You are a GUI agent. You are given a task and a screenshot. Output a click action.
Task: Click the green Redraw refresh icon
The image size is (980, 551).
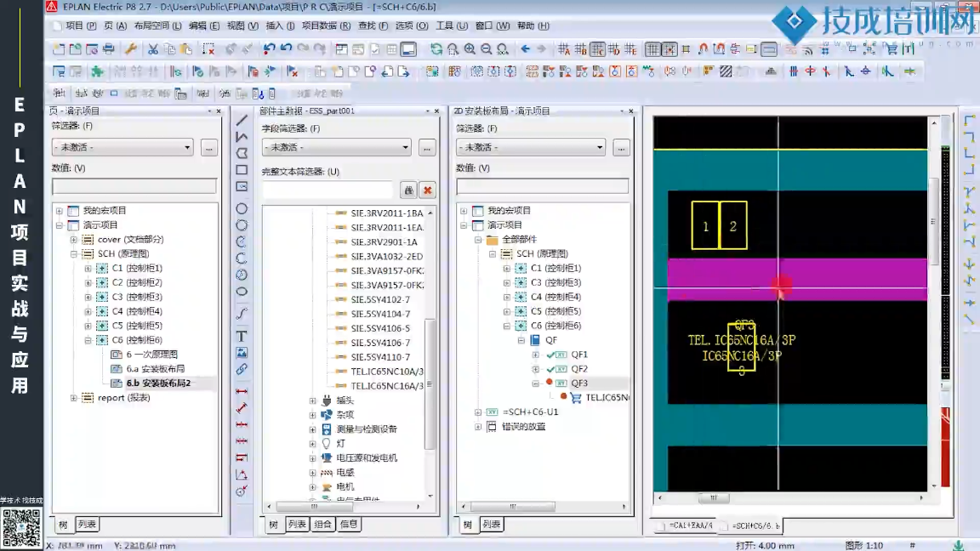pyautogui.click(x=436, y=48)
